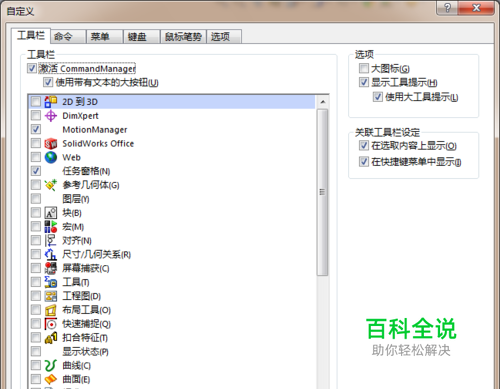The image size is (500, 389).
Task: Click the 曲面(E) surface icon
Action: coord(51,379)
